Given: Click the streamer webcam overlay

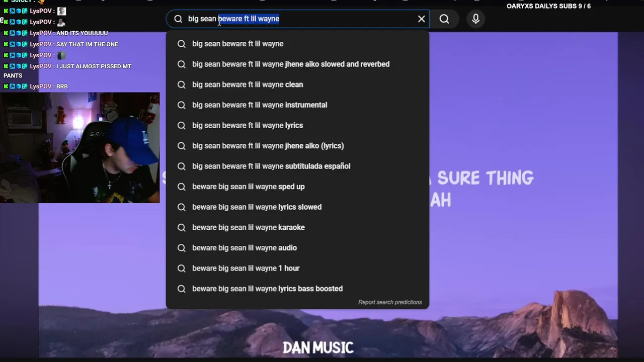Looking at the screenshot, I should pyautogui.click(x=79, y=148).
